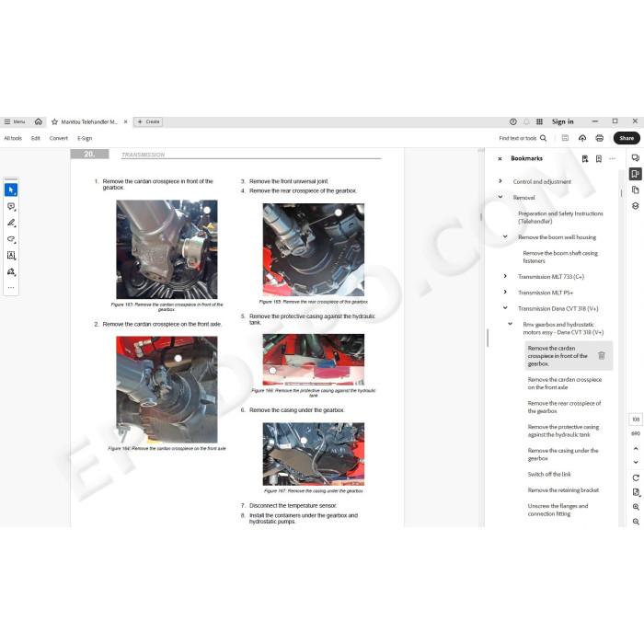Open the hamburger Menu button
644x644 pixels.
click(x=15, y=121)
